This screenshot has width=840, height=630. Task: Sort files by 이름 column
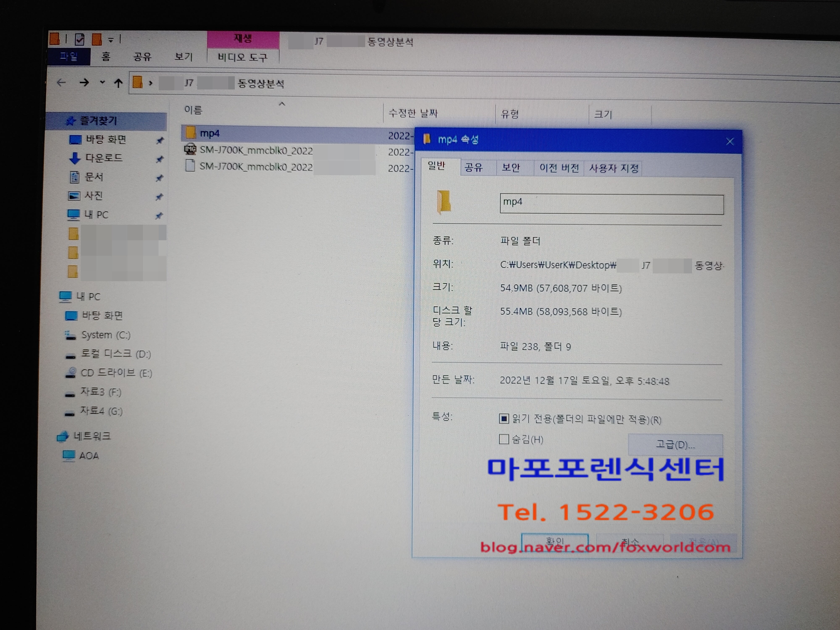193,110
